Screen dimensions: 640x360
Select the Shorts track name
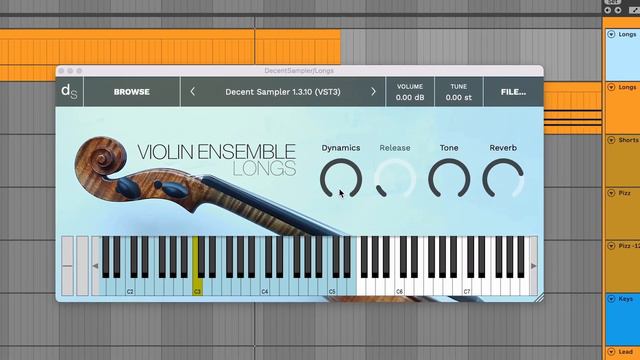coord(629,140)
